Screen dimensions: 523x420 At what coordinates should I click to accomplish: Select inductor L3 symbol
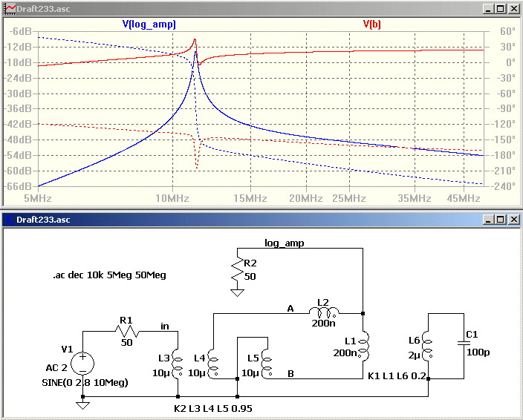click(178, 364)
